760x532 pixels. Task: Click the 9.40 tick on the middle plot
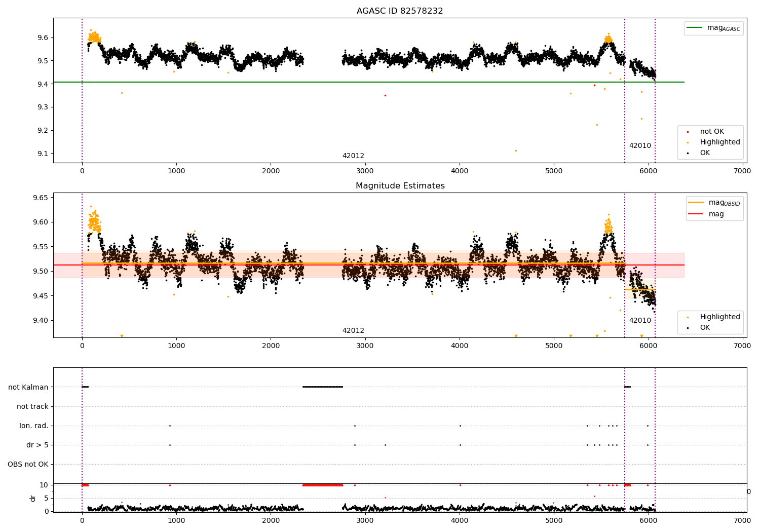tap(41, 320)
